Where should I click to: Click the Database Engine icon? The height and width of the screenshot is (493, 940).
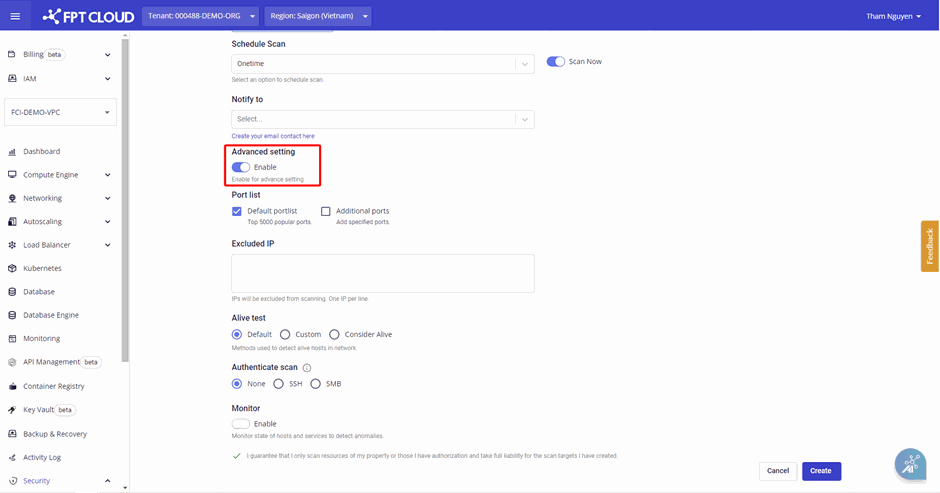pos(11,315)
